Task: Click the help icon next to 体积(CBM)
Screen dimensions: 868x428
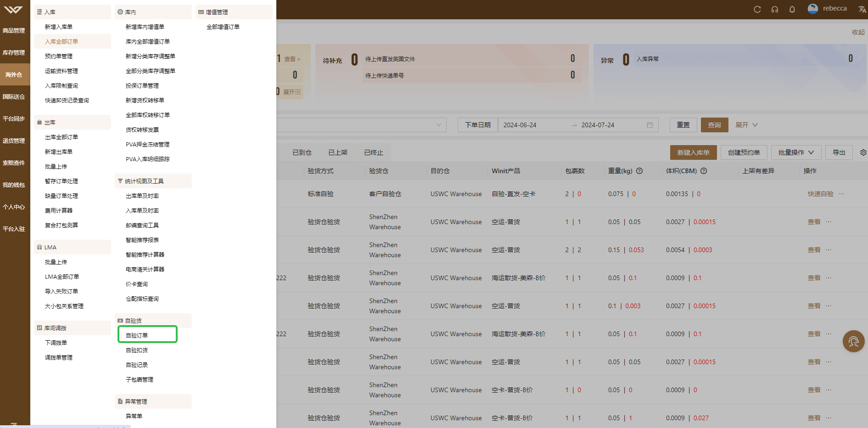Action: [x=704, y=171]
